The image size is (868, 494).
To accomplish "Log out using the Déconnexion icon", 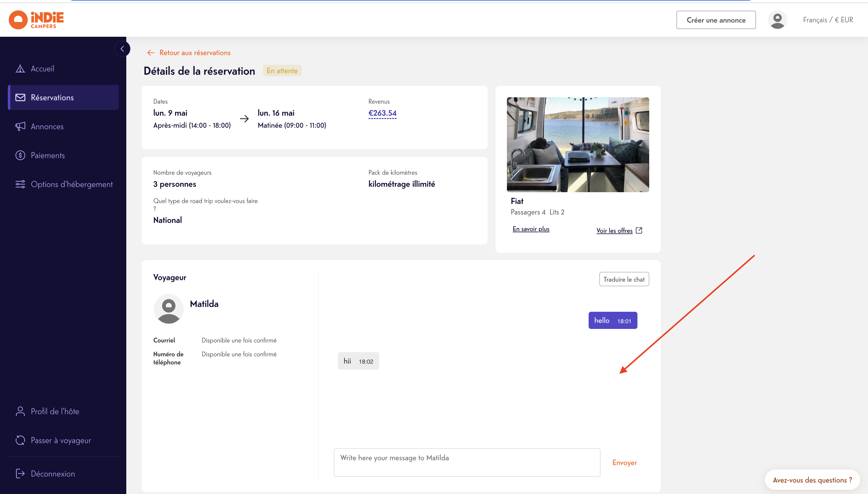I will click(20, 473).
